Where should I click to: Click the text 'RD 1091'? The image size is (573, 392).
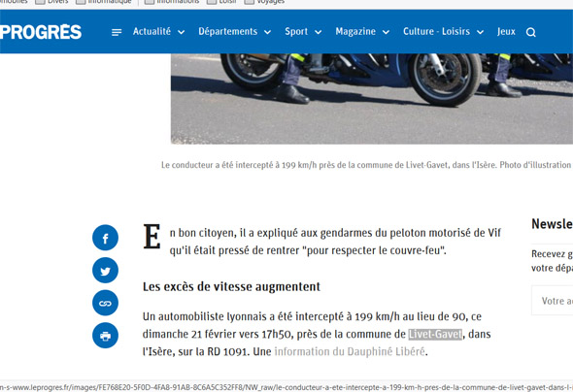pyautogui.click(x=228, y=352)
